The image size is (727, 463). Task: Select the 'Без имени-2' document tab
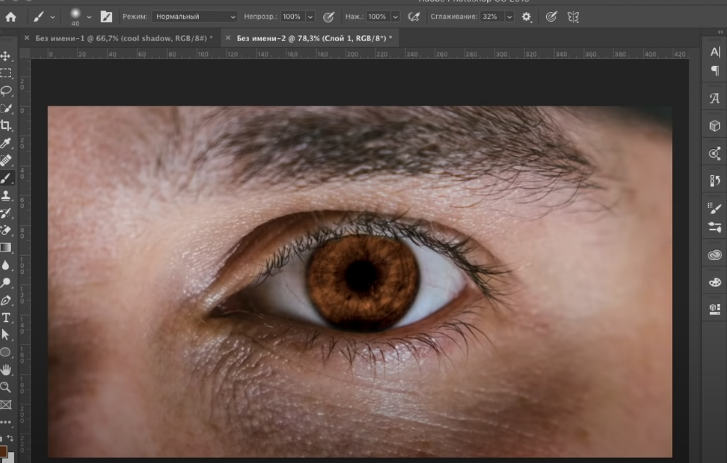(x=309, y=37)
